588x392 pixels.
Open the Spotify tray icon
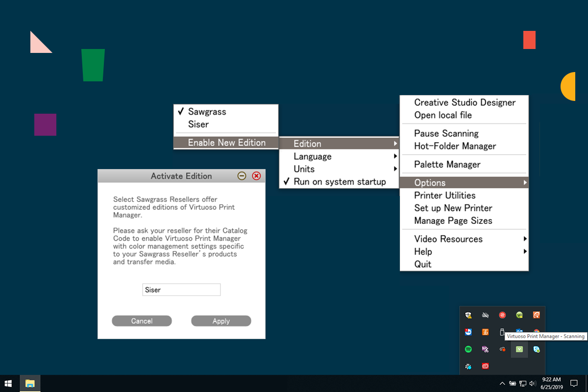click(468, 349)
